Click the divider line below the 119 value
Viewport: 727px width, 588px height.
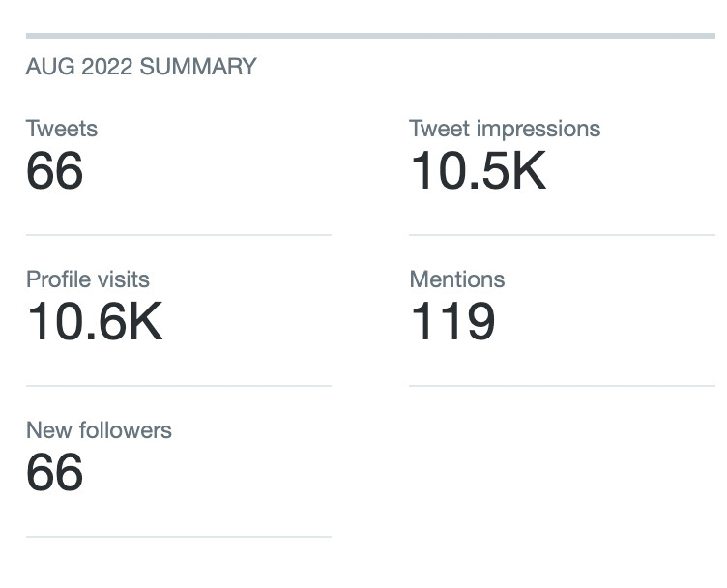click(561, 386)
